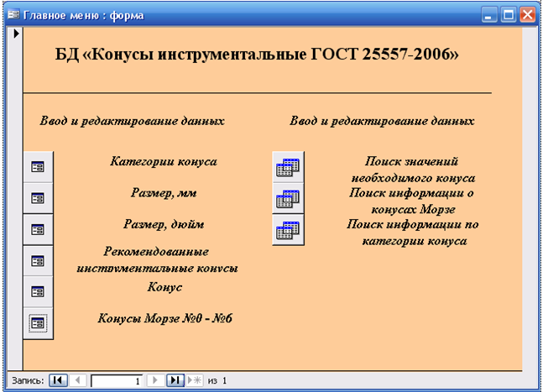The width and height of the screenshot is (543, 392).
Task: Move to the next record
Action: [x=154, y=380]
